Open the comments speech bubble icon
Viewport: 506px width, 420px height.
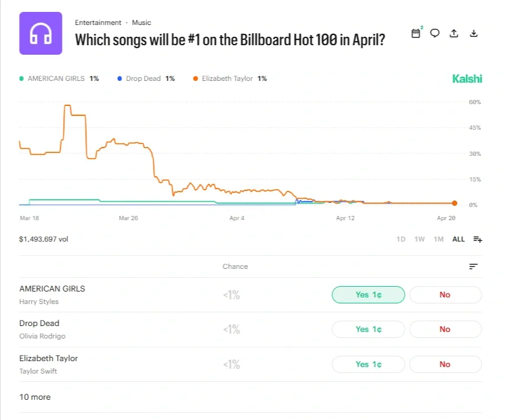[435, 33]
